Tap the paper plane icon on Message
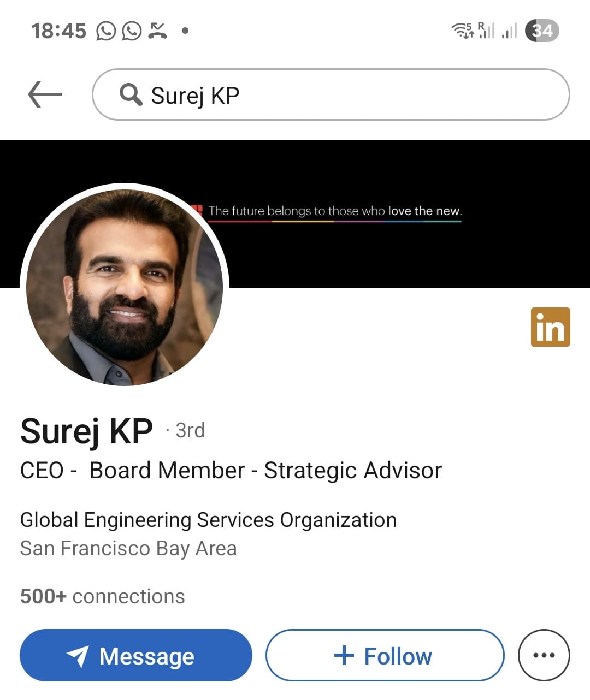This screenshot has width=590, height=700. (78, 656)
